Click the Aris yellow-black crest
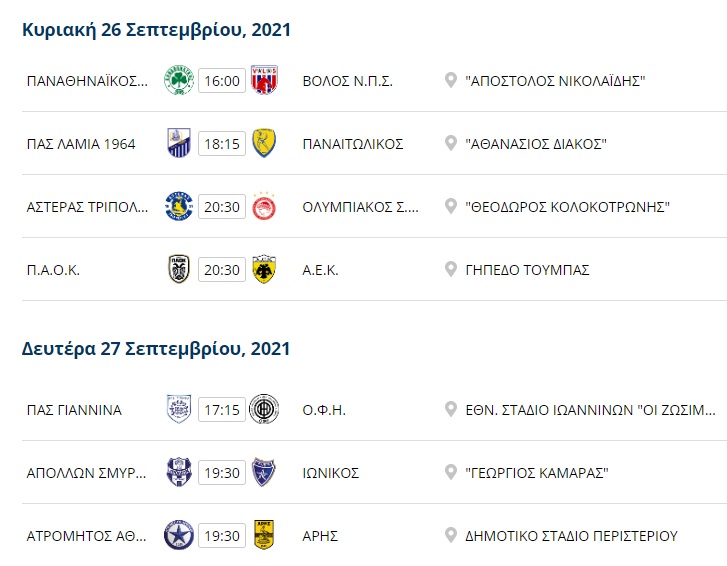This screenshot has height=566, width=727. pyautogui.click(x=264, y=535)
